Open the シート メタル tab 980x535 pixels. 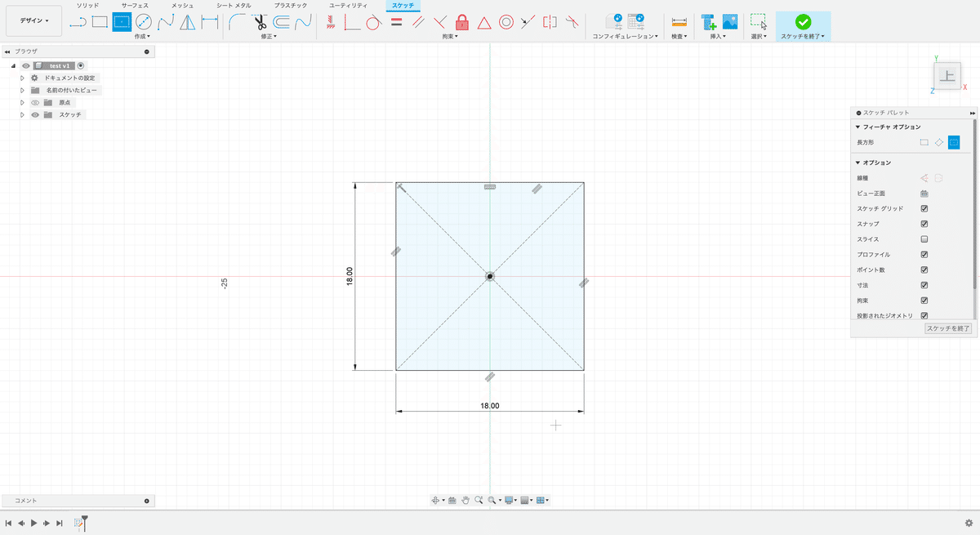coord(233,6)
